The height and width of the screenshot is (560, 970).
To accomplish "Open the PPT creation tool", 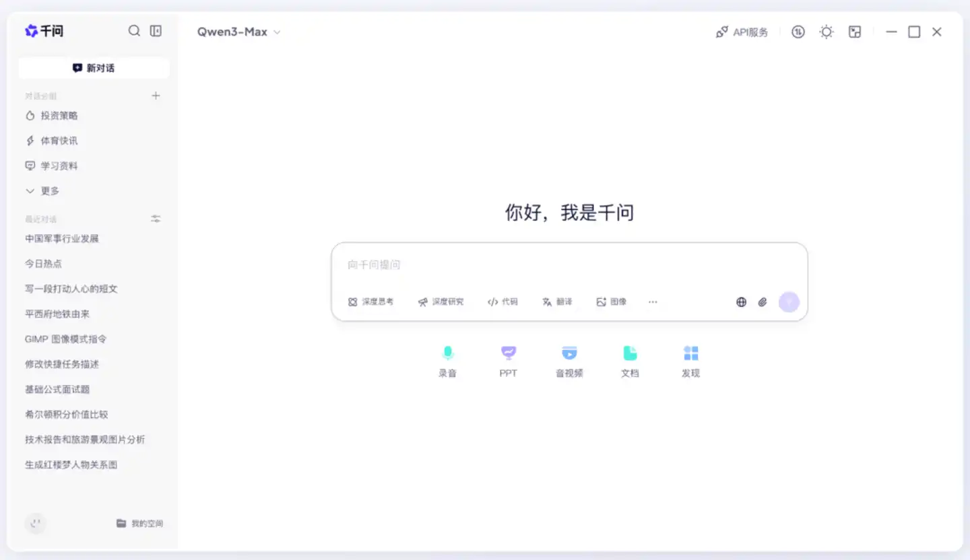I will 509,360.
